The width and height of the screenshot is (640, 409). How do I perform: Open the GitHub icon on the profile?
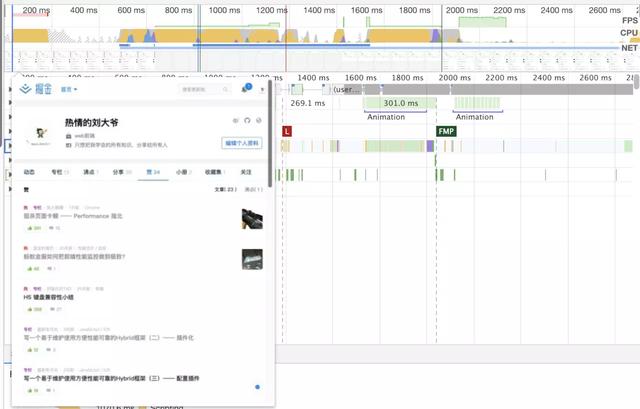coord(247,120)
